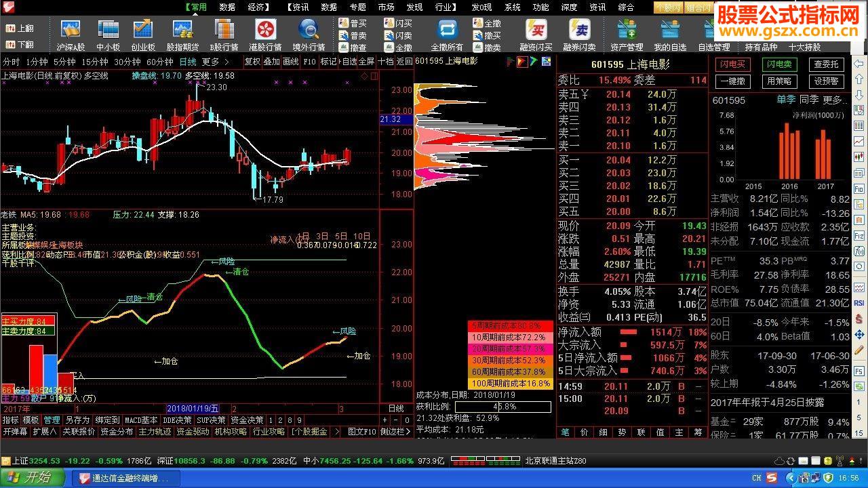
Task: Open the 中小板 board icon
Action: tap(108, 35)
